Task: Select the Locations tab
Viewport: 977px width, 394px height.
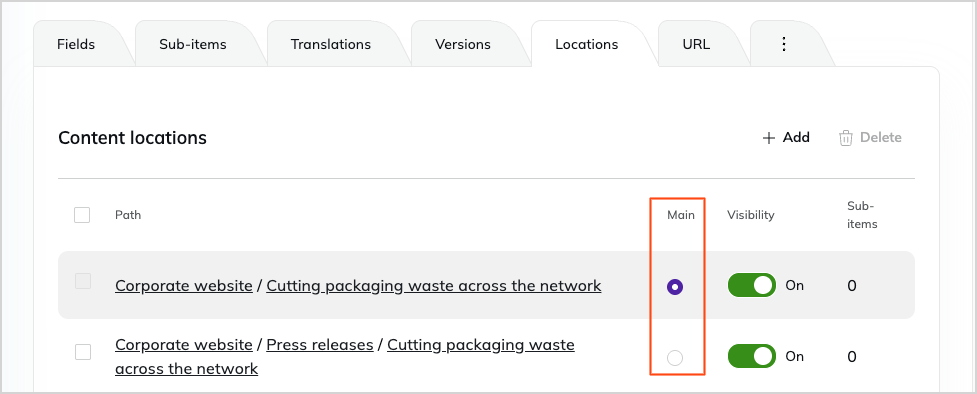Action: (586, 44)
